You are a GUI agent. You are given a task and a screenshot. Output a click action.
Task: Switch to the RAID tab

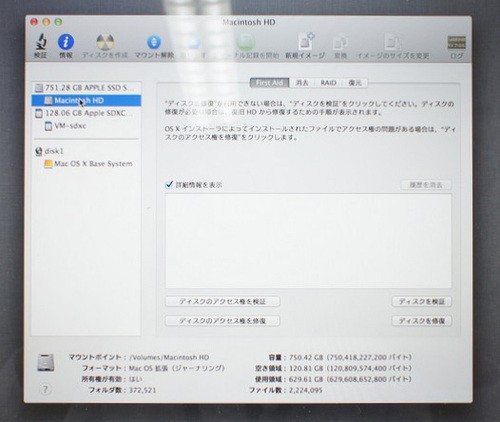tap(328, 83)
